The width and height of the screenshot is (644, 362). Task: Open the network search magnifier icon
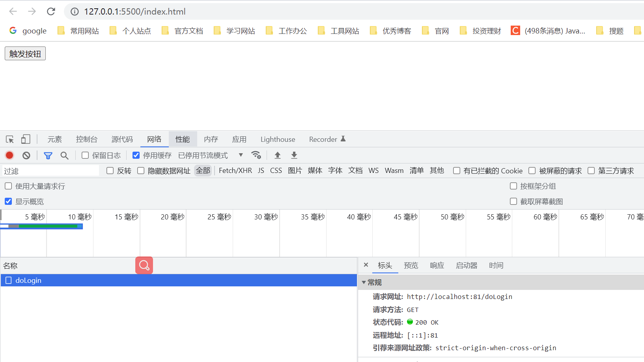pyautogui.click(x=64, y=155)
